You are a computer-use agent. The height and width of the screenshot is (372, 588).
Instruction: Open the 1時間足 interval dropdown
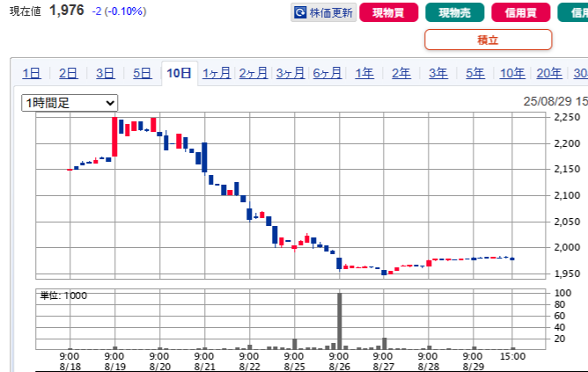[70, 103]
